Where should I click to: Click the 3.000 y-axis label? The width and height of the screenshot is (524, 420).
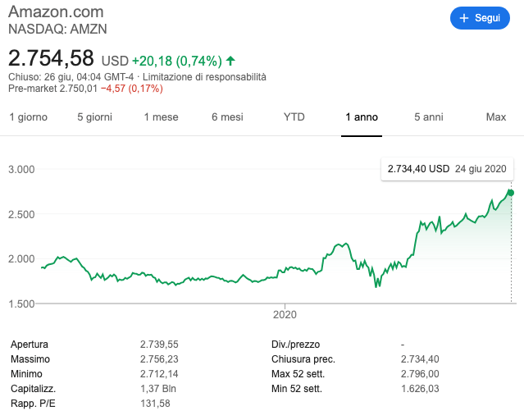21,170
